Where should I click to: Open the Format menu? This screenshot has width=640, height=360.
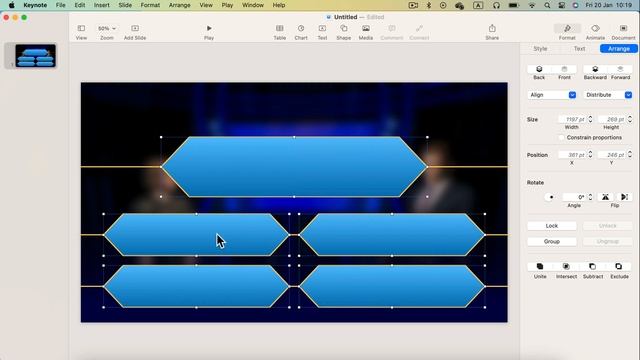pos(150,5)
